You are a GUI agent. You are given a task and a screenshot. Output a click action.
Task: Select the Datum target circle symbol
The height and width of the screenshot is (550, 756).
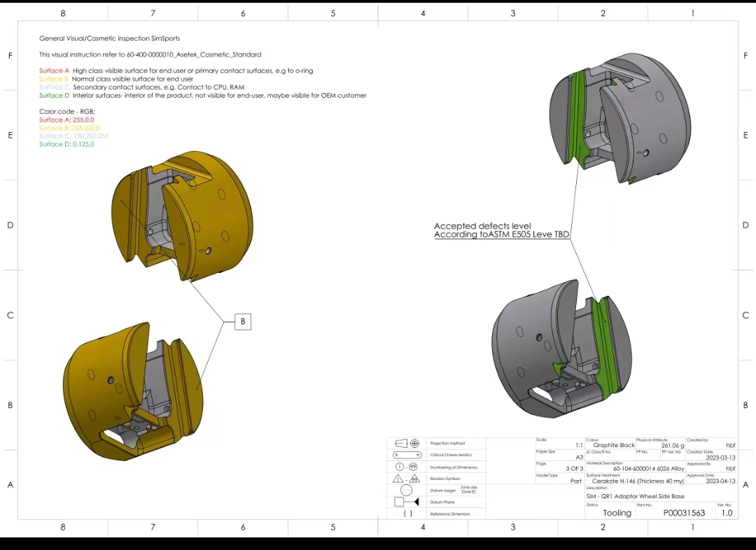[407, 491]
